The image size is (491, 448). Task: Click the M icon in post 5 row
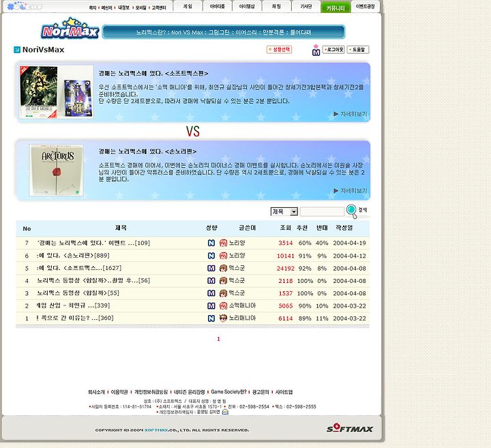click(x=211, y=268)
